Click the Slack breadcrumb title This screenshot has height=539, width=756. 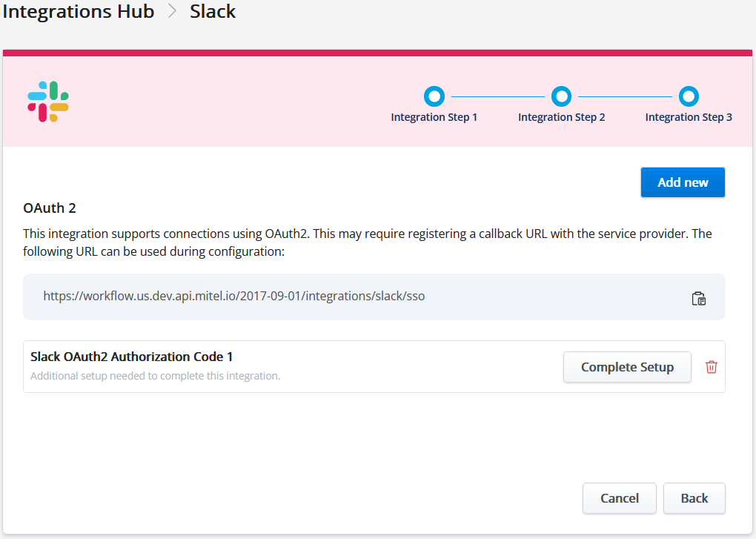(213, 12)
